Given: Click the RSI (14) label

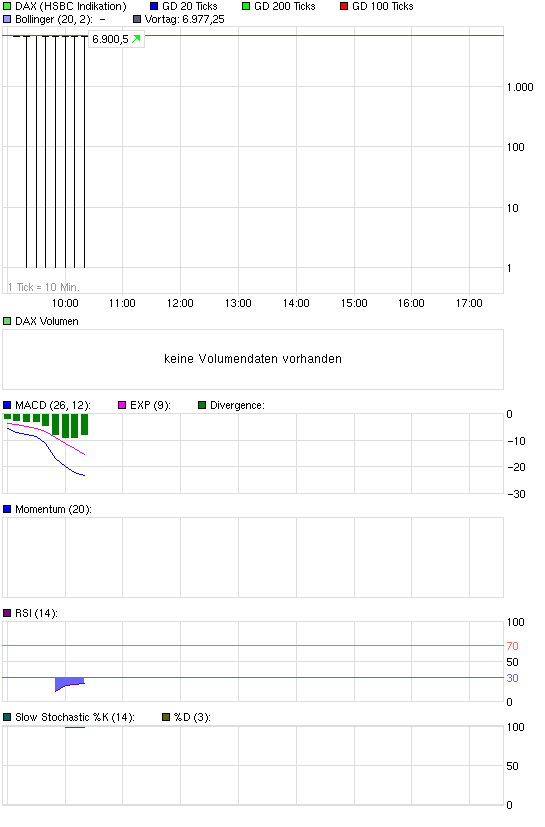Looking at the screenshot, I should 36,613.
